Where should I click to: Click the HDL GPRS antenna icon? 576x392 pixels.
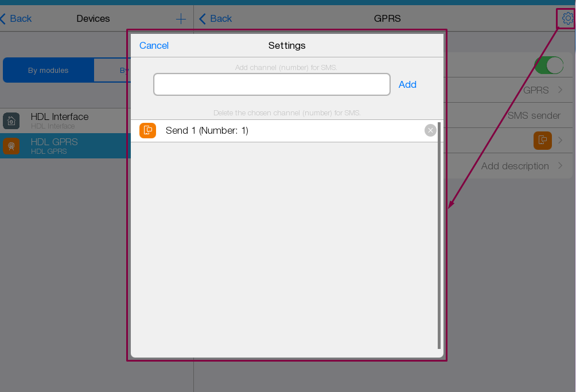pos(11,146)
